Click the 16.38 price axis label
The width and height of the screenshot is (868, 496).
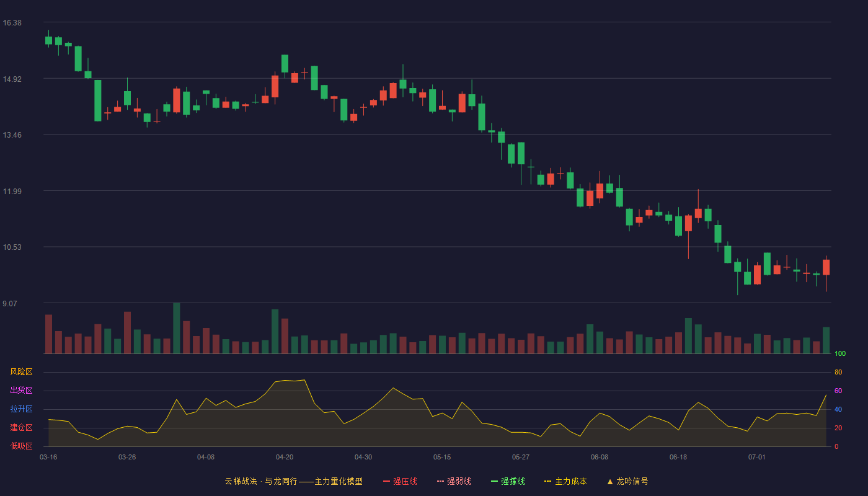(x=12, y=23)
